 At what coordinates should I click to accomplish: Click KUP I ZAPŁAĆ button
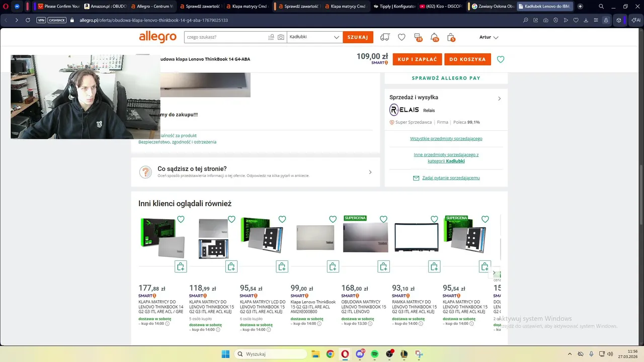(417, 59)
